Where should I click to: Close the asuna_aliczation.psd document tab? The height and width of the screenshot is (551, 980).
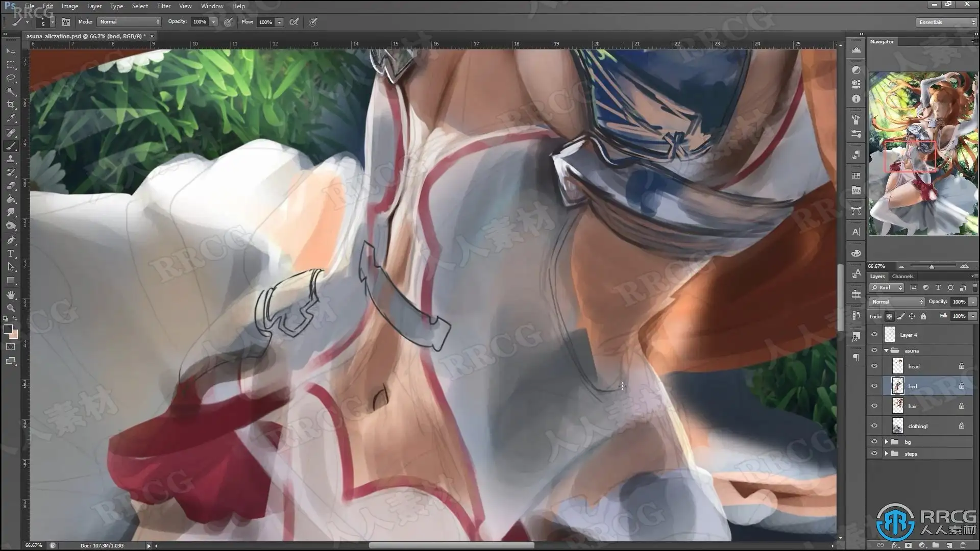pos(152,36)
